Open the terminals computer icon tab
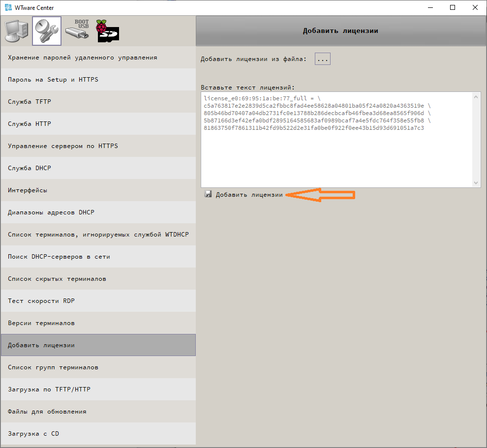 point(16,31)
